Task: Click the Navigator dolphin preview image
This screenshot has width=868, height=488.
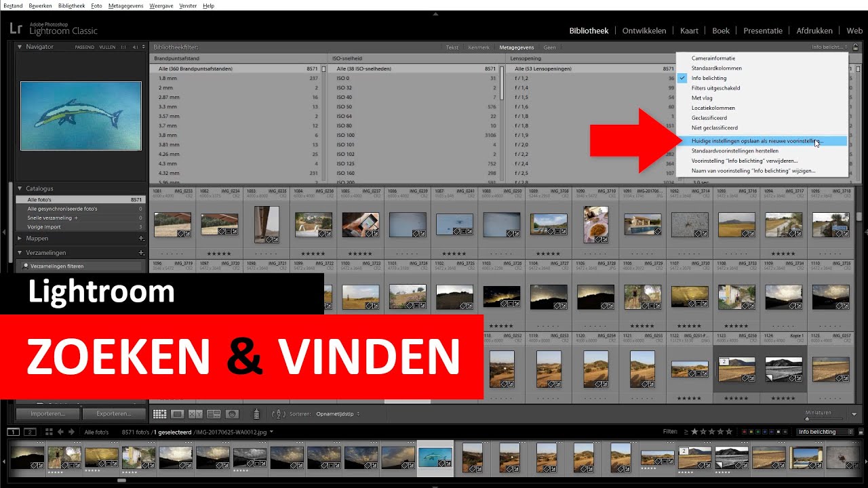Action: click(81, 116)
